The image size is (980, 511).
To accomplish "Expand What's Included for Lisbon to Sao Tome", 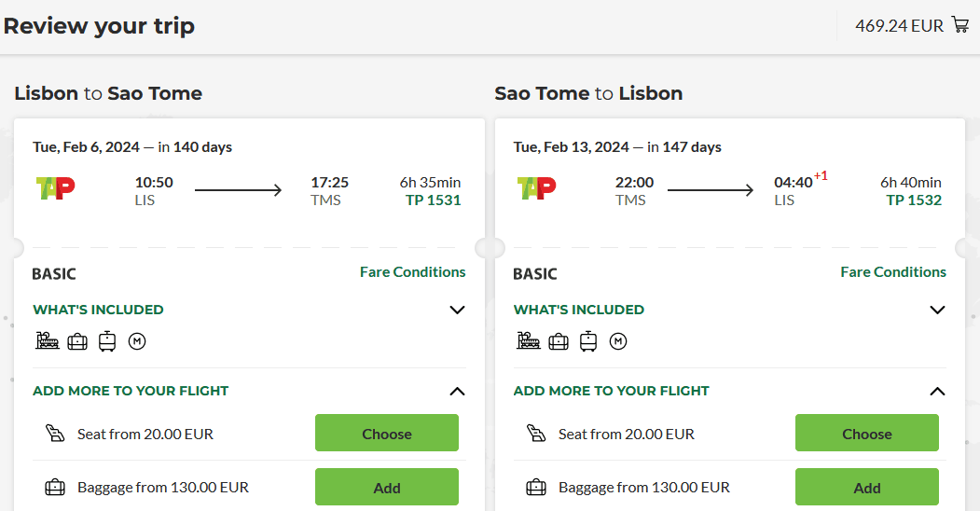I will [457, 310].
